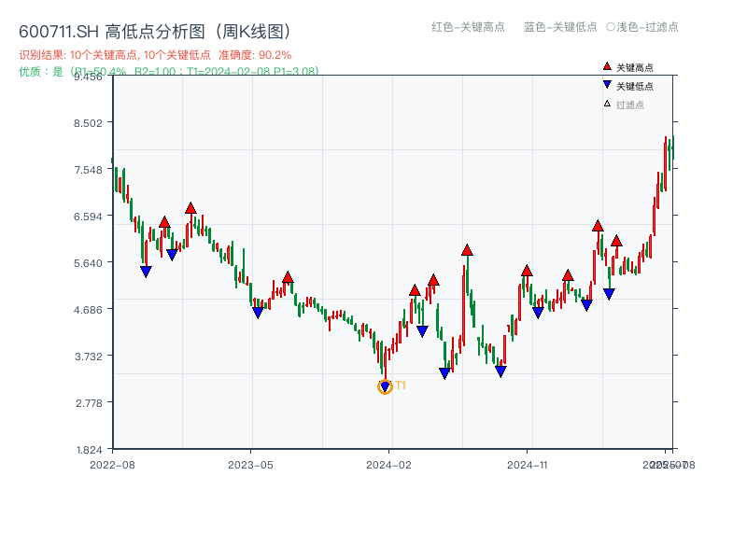This screenshot has width=747, height=560.
Task: Click the 3.732 price axis label
Action: pyautogui.click(x=88, y=357)
